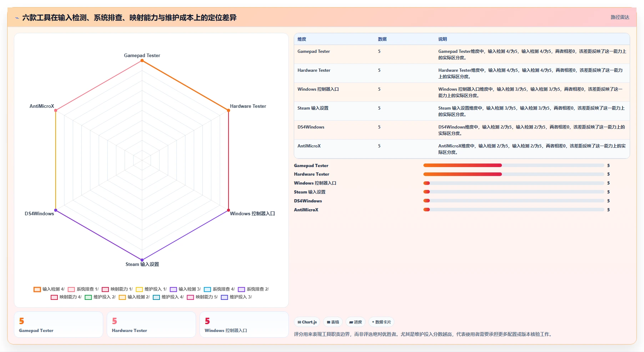Click the Gamepad Tester progress bar
The height and width of the screenshot is (352, 644).
514,165
